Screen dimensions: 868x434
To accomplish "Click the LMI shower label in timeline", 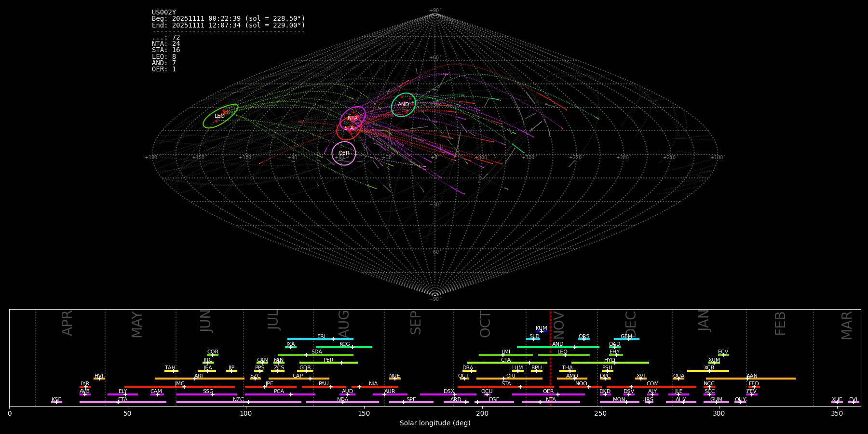I will [x=506, y=352].
